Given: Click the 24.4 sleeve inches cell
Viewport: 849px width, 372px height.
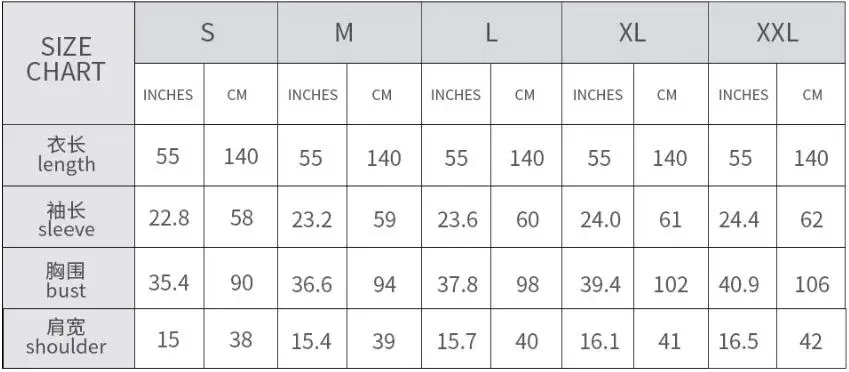Looking at the screenshot, I should (742, 219).
